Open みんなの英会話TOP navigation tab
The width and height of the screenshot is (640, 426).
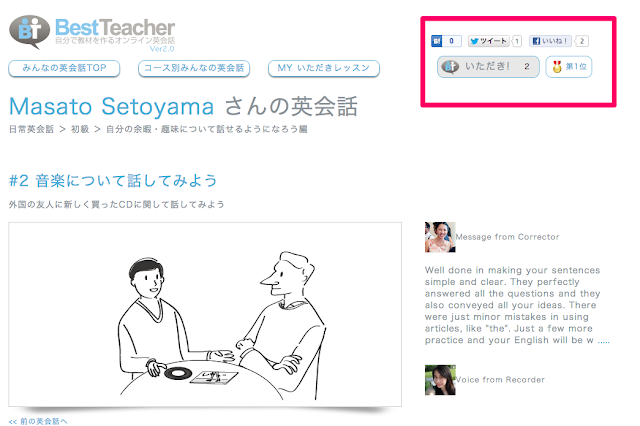(64, 68)
